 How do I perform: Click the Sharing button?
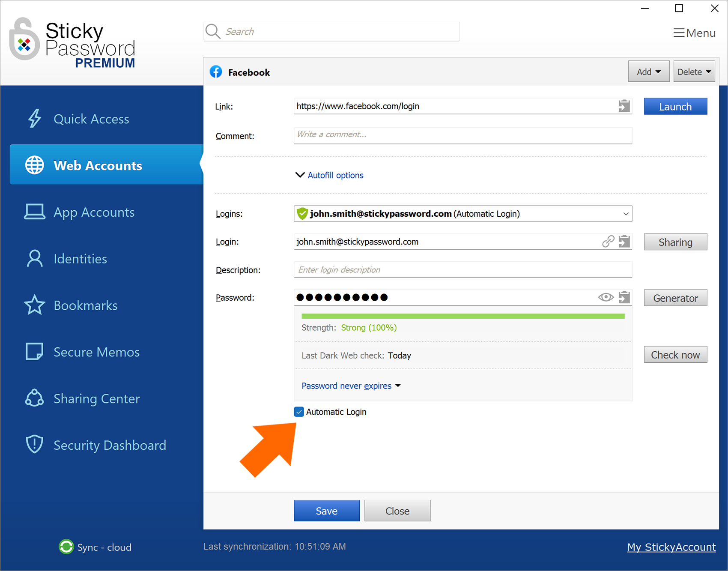click(675, 242)
